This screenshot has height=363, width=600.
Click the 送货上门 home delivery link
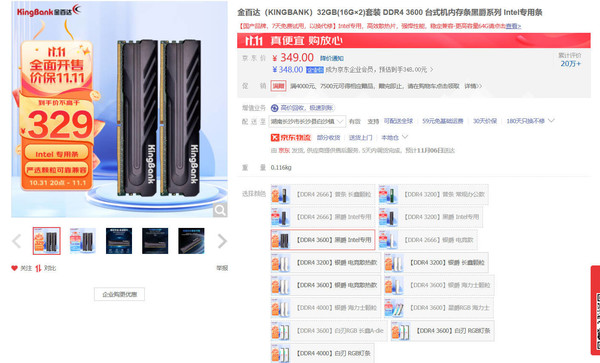pos(360,138)
